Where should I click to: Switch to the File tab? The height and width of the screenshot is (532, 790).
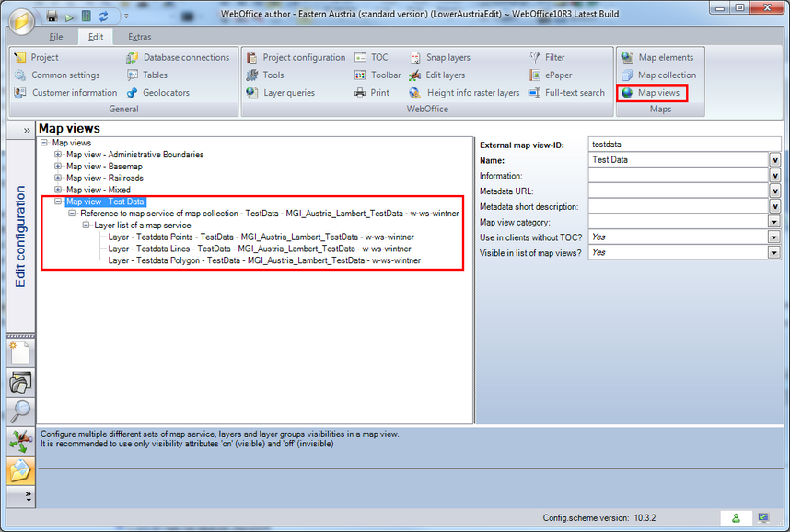click(55, 36)
